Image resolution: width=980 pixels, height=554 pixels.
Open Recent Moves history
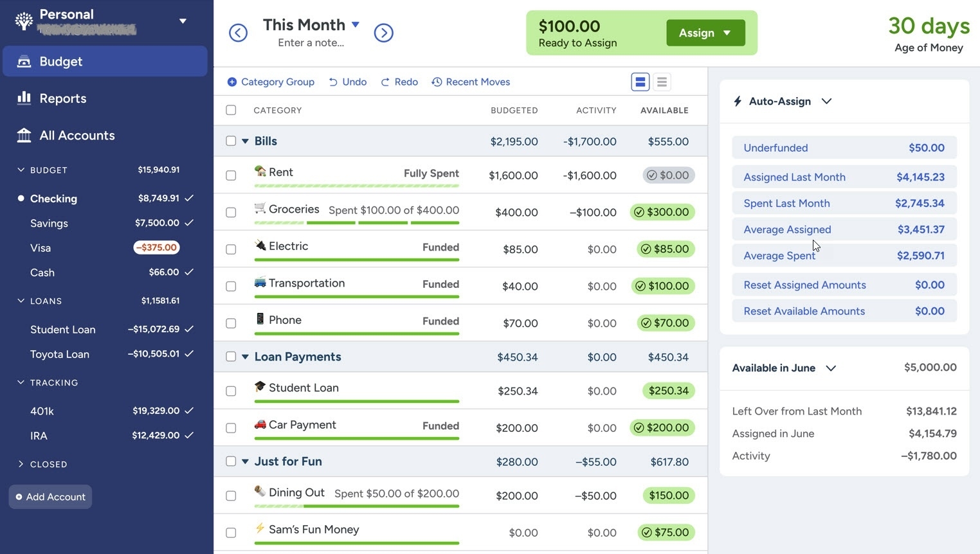coord(471,82)
